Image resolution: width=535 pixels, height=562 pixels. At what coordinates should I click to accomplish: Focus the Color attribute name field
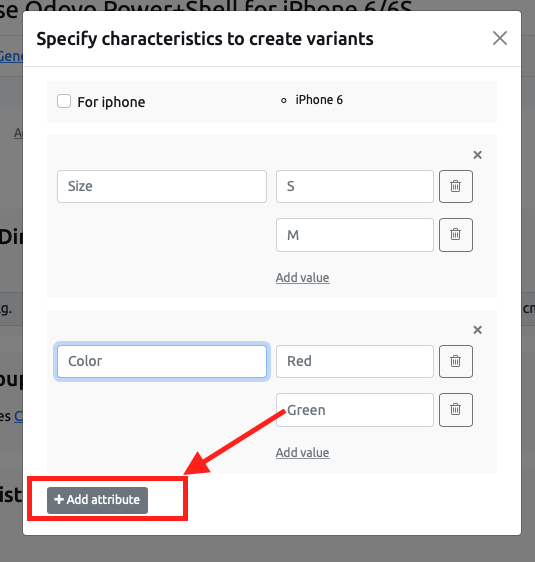[x=162, y=361]
